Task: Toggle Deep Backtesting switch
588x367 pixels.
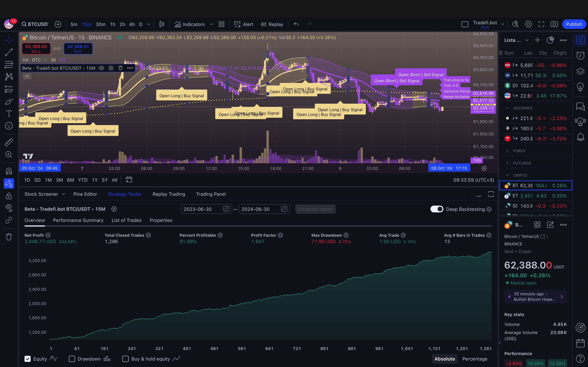Action: 437,209
